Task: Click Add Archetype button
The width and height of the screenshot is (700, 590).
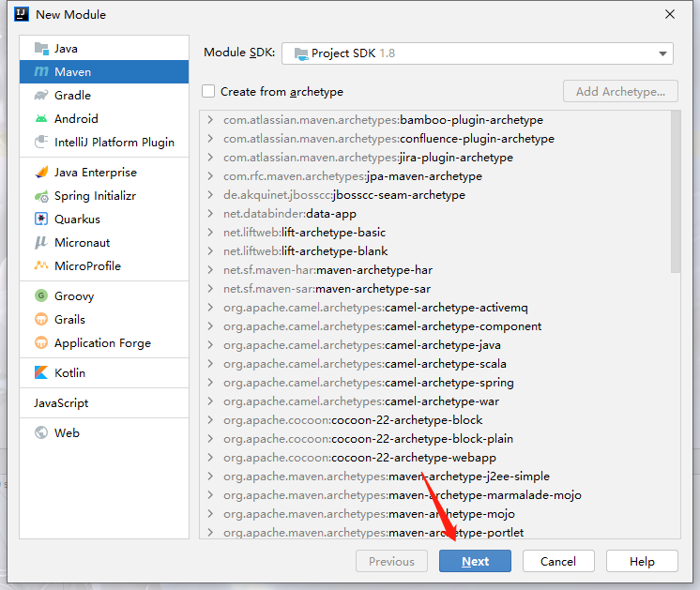Action: tap(620, 91)
